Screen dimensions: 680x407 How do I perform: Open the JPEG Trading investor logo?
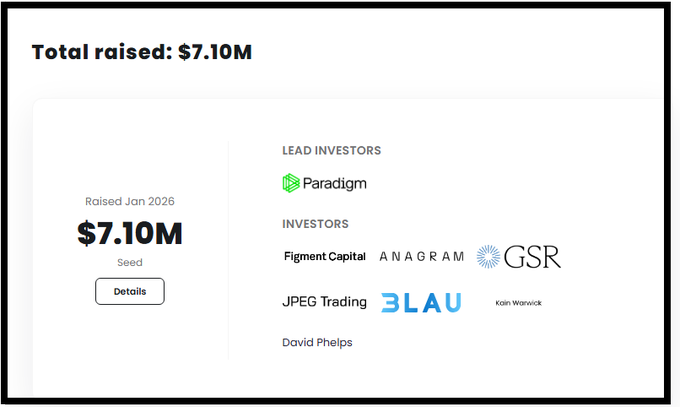[325, 302]
